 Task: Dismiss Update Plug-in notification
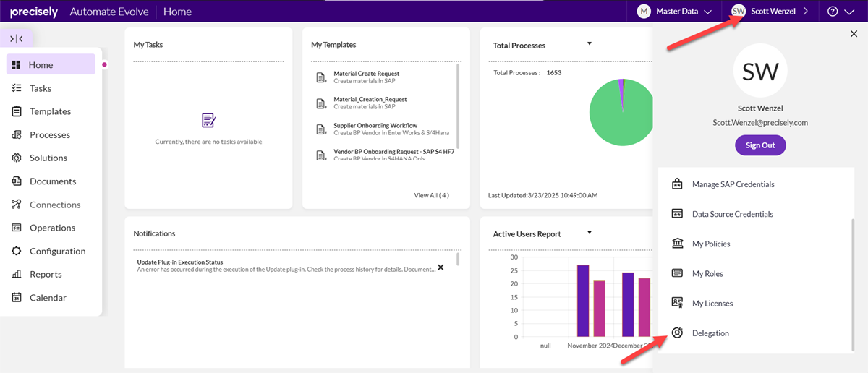(441, 267)
